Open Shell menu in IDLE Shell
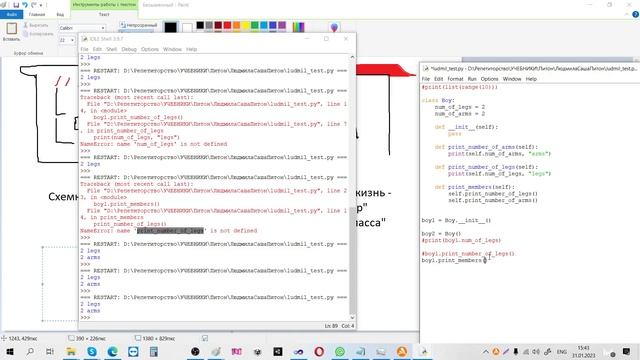 point(111,49)
